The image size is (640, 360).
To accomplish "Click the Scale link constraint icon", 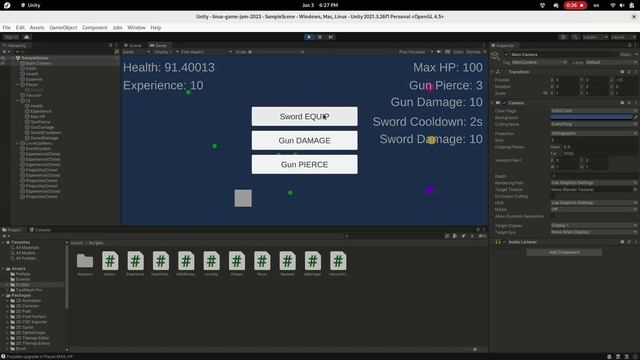I will [545, 93].
